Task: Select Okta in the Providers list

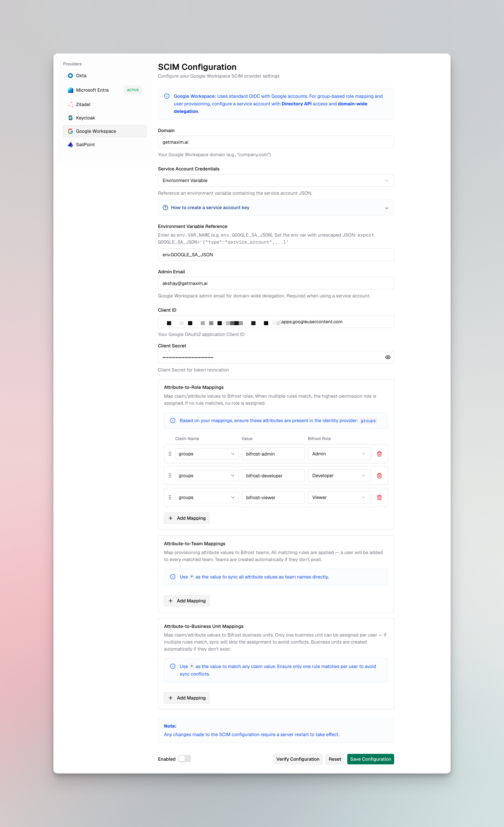Action: coord(105,75)
